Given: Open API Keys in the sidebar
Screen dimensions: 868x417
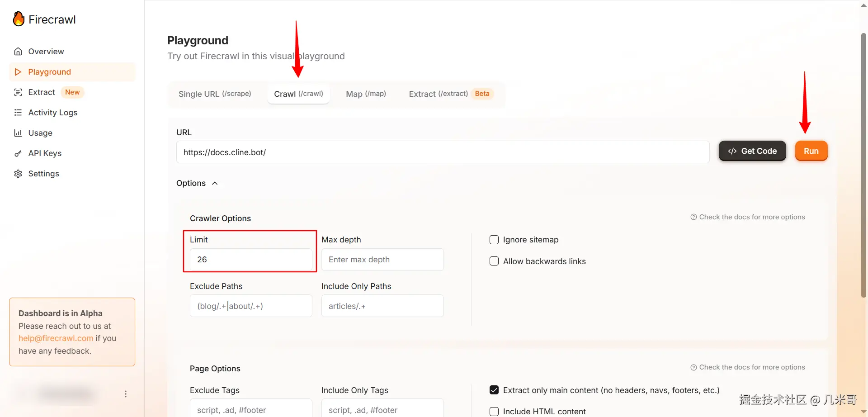Looking at the screenshot, I should click(x=72, y=153).
